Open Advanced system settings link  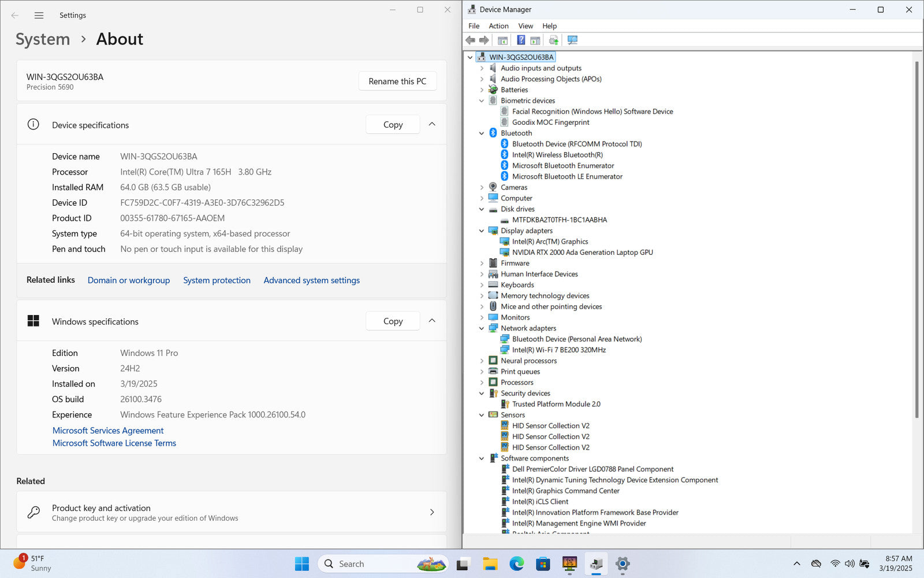[x=312, y=280]
